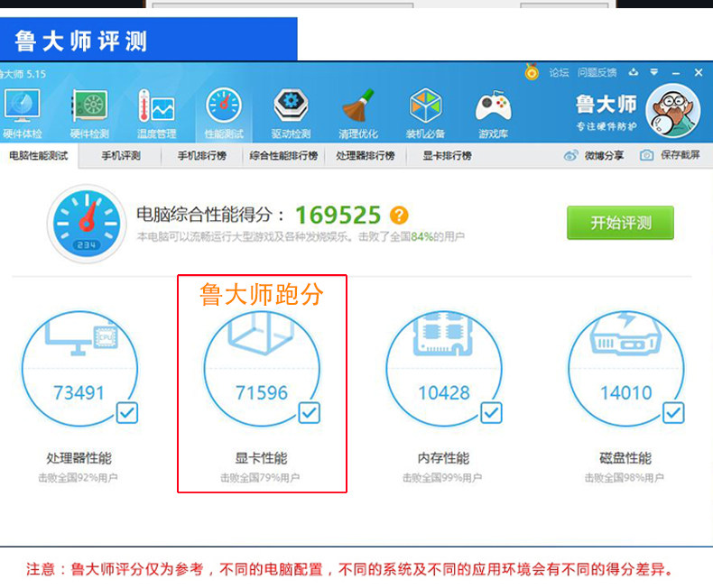Click text 击败全国79%用户
The image size is (713, 588).
coord(260,478)
